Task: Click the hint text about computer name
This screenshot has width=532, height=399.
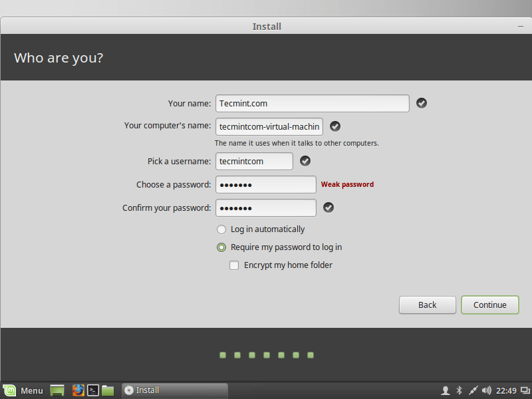Action: (297, 143)
